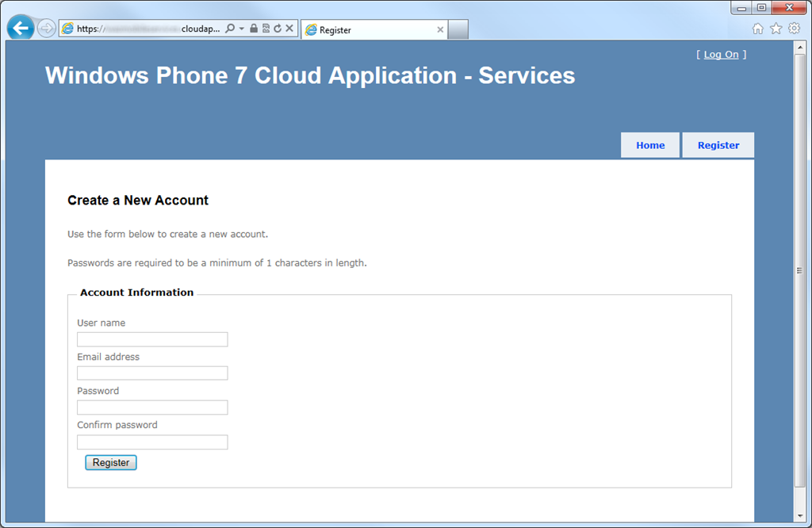Focus the Email address input field
Screen dimensions: 812x528
click(x=152, y=373)
